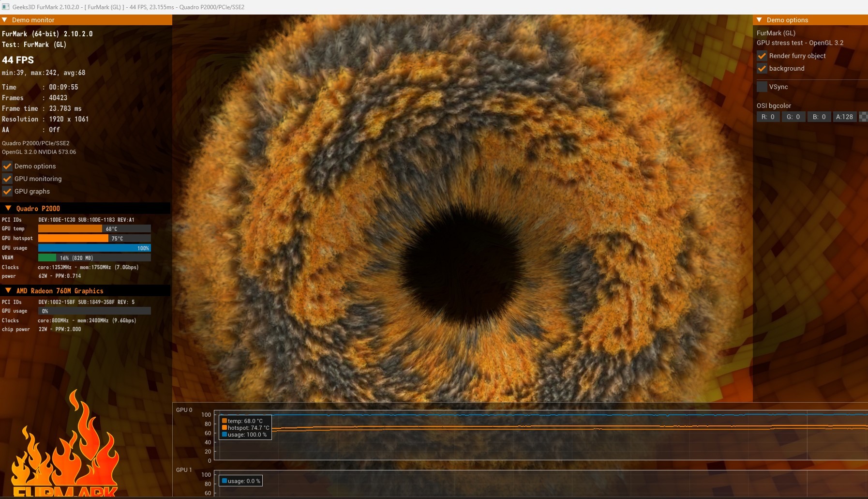The image size is (868, 499).
Task: Click the OpenGL 3.2.0 NVIDIA 573.06 text
Action: (x=39, y=152)
